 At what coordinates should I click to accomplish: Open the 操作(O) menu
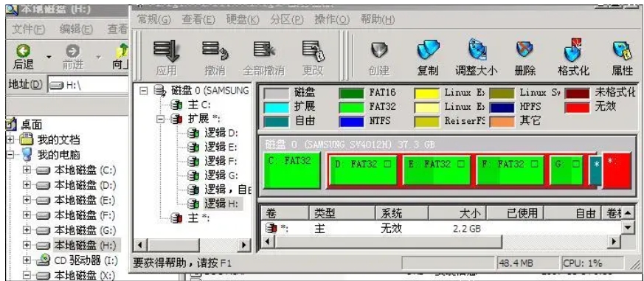point(332,19)
